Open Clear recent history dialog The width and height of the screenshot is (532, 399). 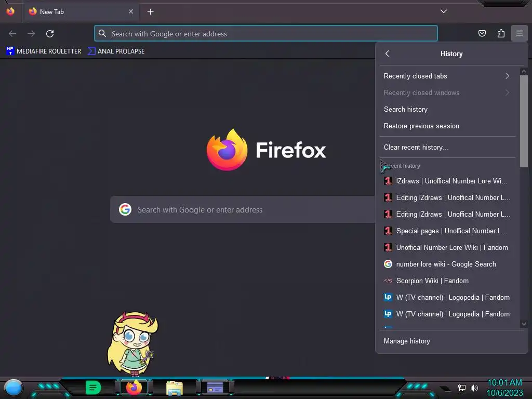447,147
